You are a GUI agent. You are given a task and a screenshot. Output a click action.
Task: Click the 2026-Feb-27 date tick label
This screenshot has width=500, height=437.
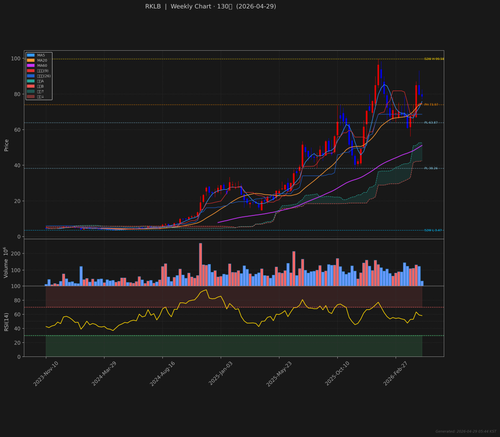tap(395, 374)
